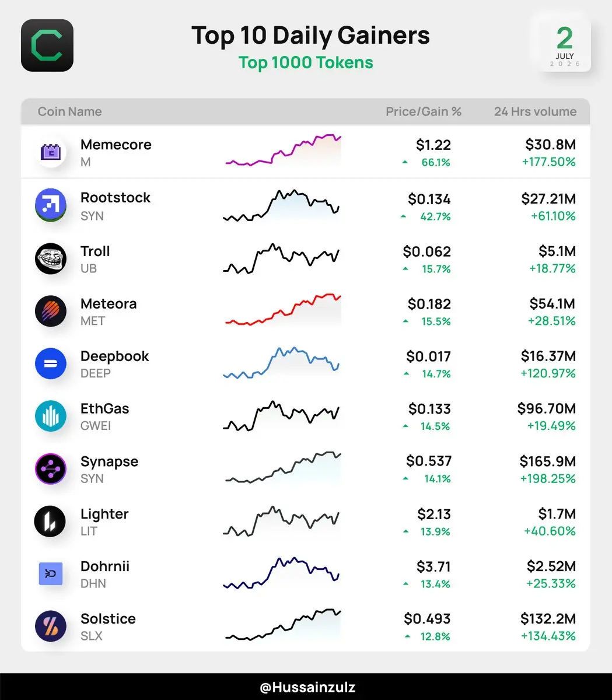This screenshot has height=700, width=612.
Task: Click the Top 1000 Tokens subtitle
Action: click(306, 62)
